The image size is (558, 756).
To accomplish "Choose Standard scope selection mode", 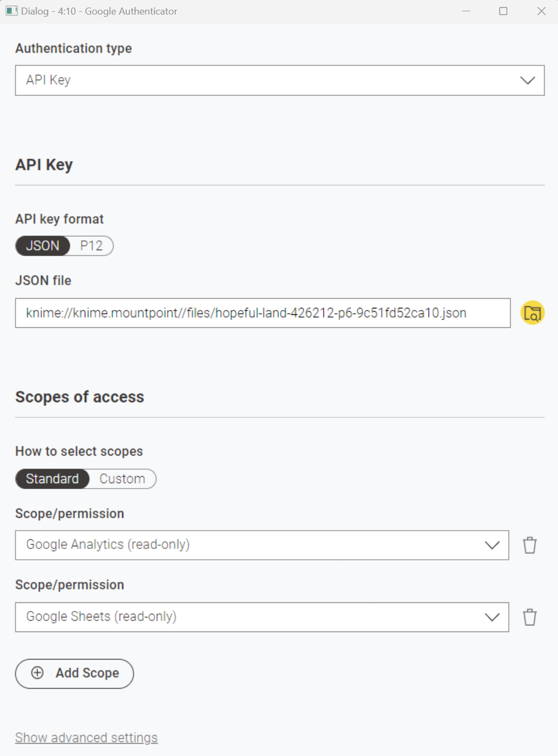I will click(x=52, y=479).
